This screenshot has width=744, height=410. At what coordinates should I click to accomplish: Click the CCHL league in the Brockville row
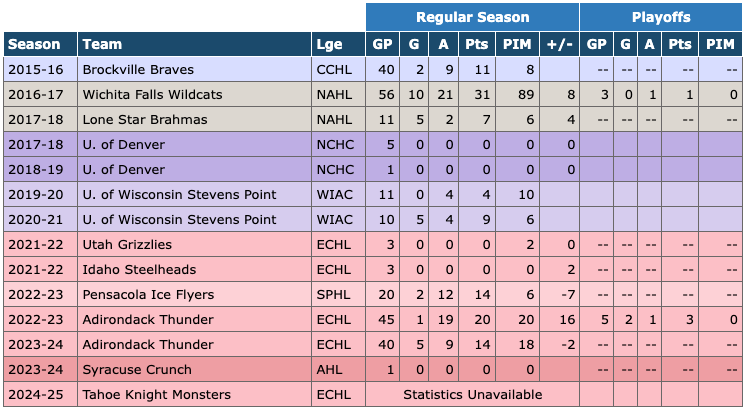[331, 70]
